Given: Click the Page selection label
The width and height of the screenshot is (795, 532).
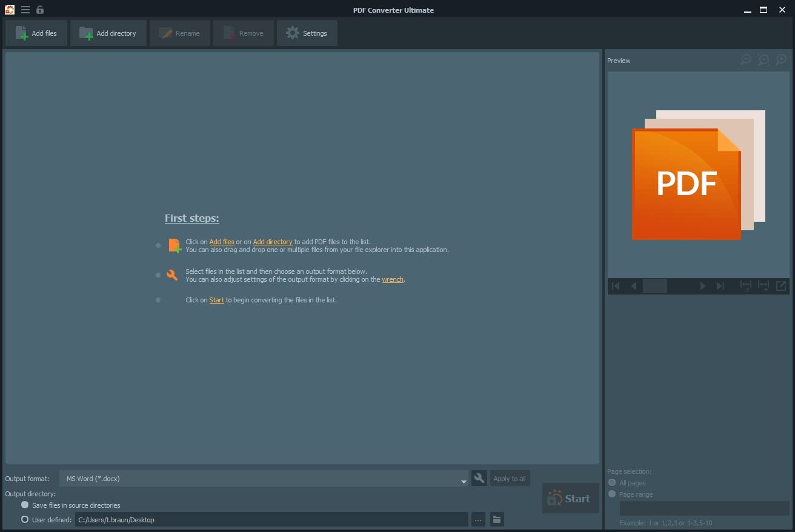Looking at the screenshot, I should coord(630,471).
